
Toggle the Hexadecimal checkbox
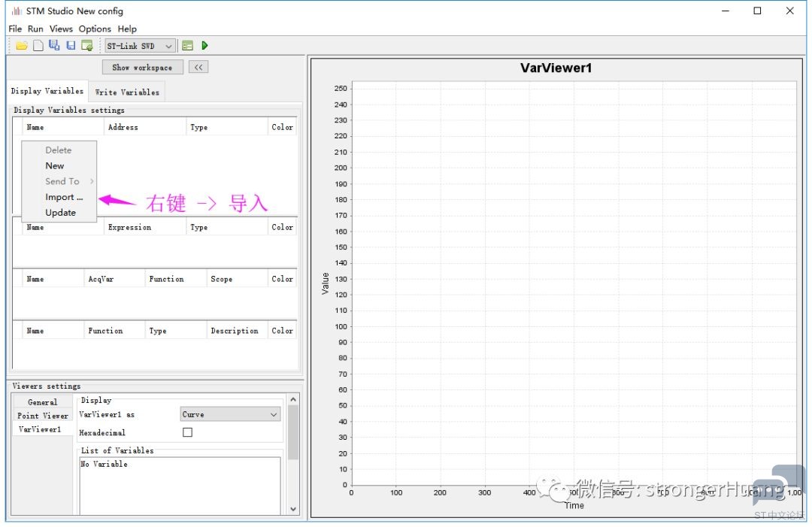pos(187,432)
